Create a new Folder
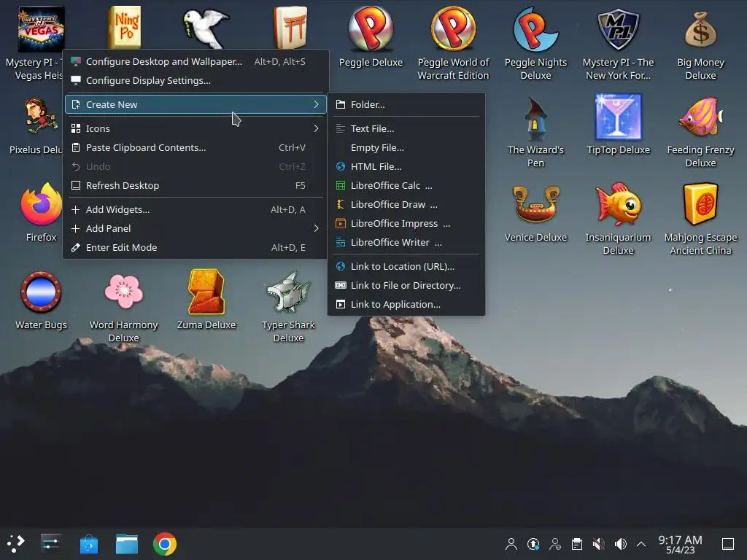Viewport: 747px width, 560px height. 406,104
